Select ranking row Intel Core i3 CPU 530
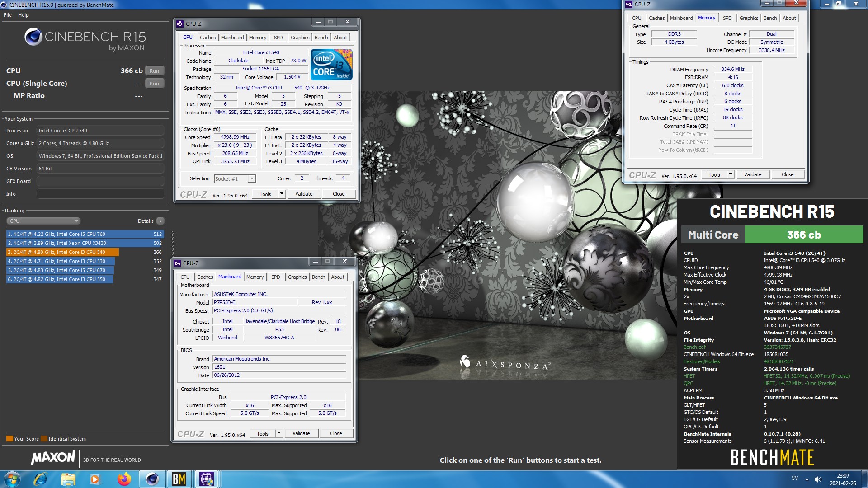This screenshot has width=868, height=488. pos(85,261)
